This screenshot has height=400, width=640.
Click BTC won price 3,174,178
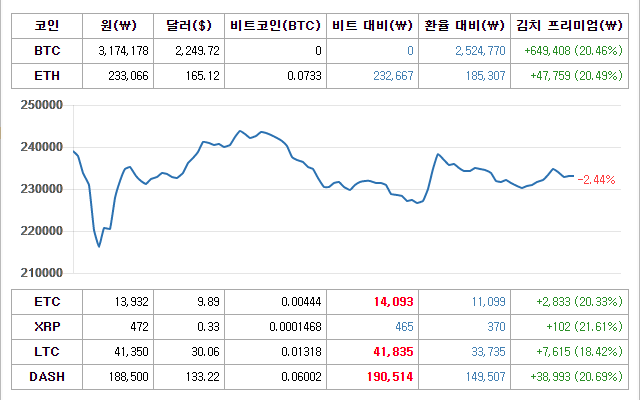tap(123, 51)
